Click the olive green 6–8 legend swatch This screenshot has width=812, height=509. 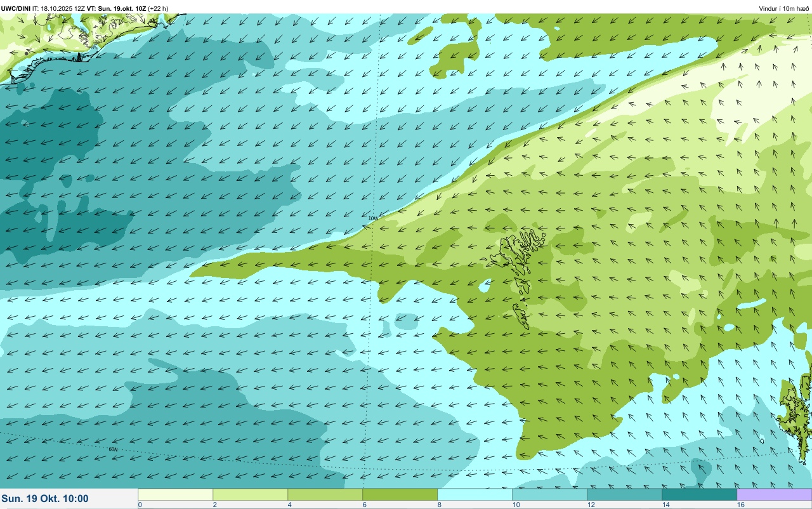[400, 494]
